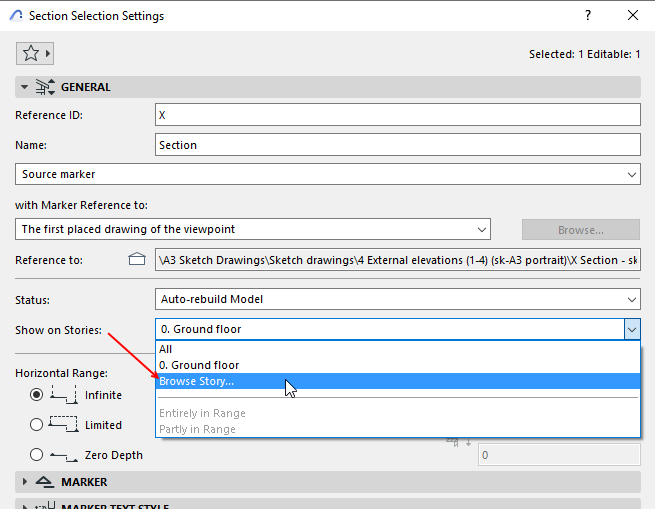Select the Zero Depth radio button

coord(37,455)
